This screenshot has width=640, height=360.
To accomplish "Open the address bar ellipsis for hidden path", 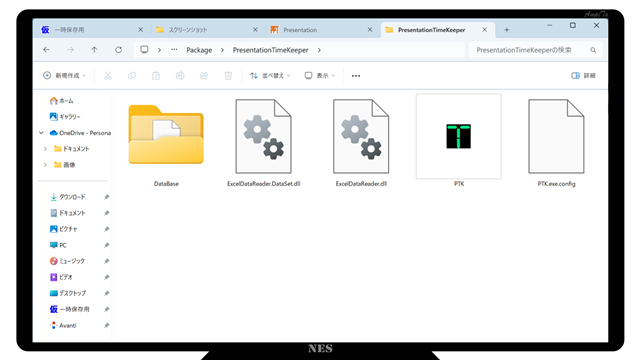I will pos(174,50).
